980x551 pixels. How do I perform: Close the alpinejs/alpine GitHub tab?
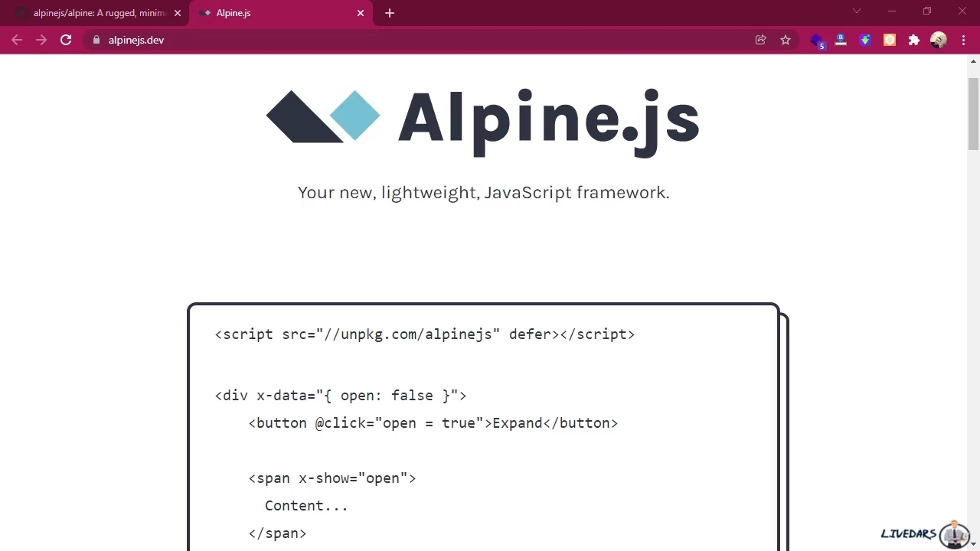tap(177, 13)
